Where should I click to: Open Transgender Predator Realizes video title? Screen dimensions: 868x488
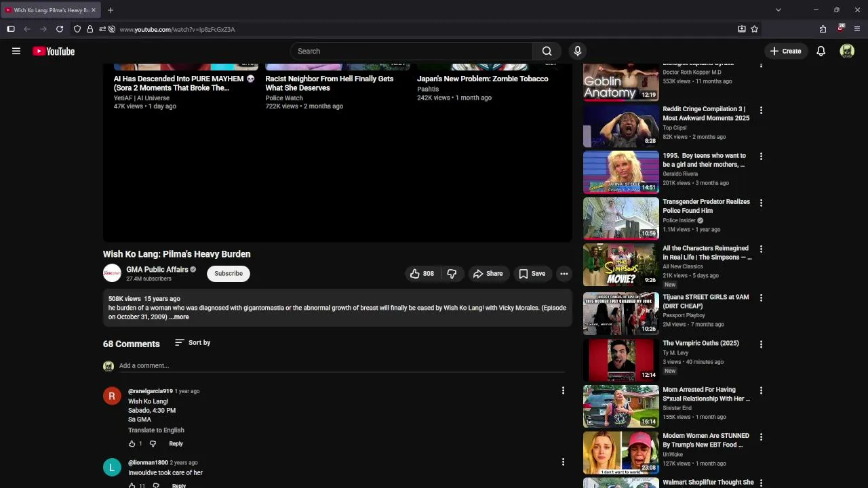706,206
